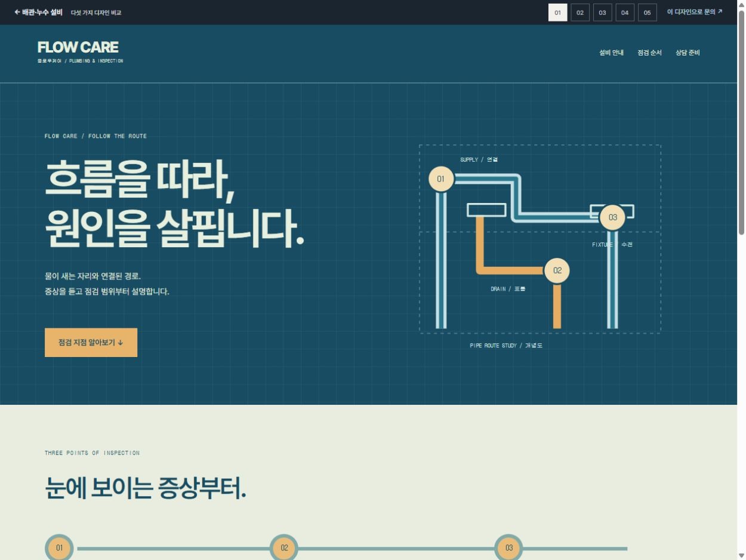This screenshot has width=746, height=560.
Task: Click 점검 지점 알아보기 button
Action: click(91, 343)
